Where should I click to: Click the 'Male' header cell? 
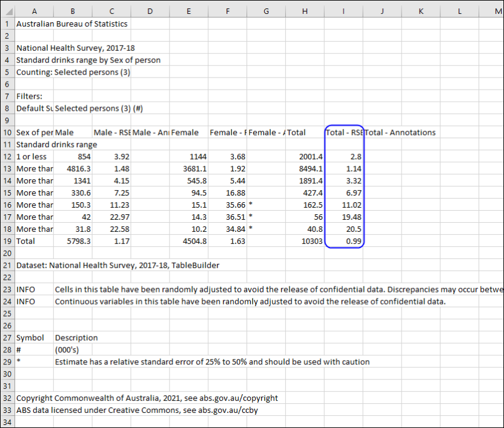click(x=72, y=132)
